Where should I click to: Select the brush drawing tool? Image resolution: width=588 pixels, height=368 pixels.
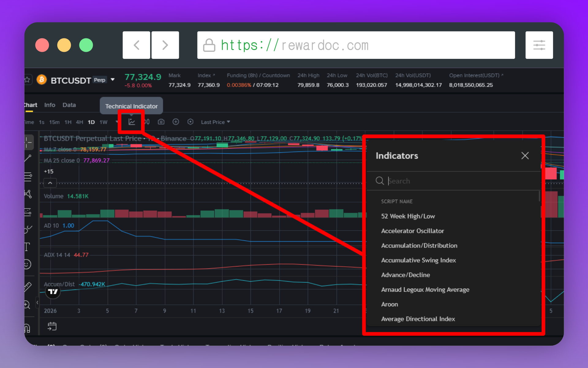point(28,229)
